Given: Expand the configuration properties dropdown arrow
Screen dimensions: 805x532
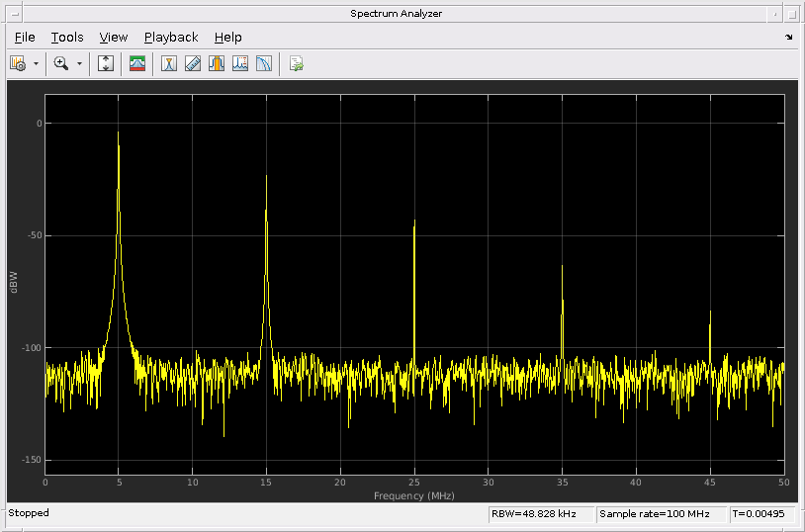Looking at the screenshot, I should (x=37, y=63).
